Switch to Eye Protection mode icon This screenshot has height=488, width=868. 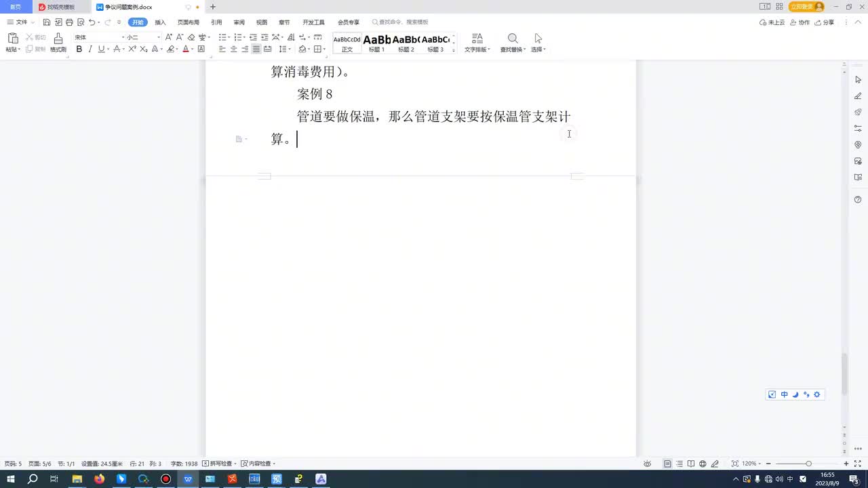(x=648, y=464)
